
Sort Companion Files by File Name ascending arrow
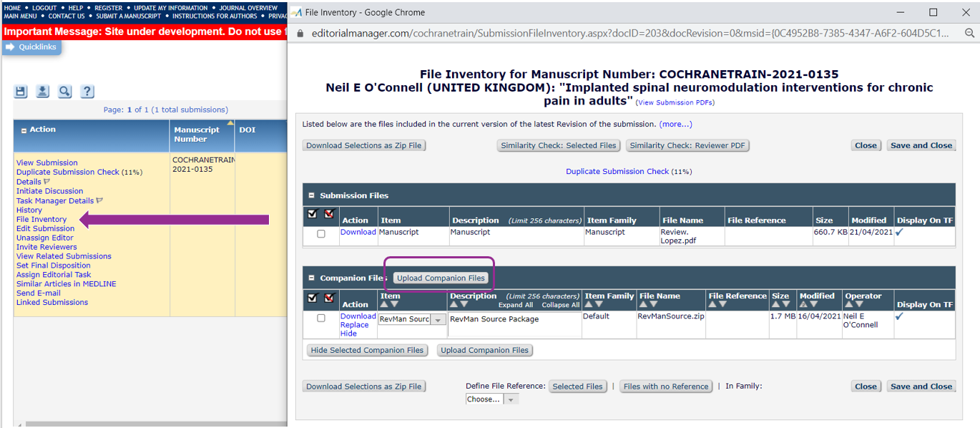point(644,305)
